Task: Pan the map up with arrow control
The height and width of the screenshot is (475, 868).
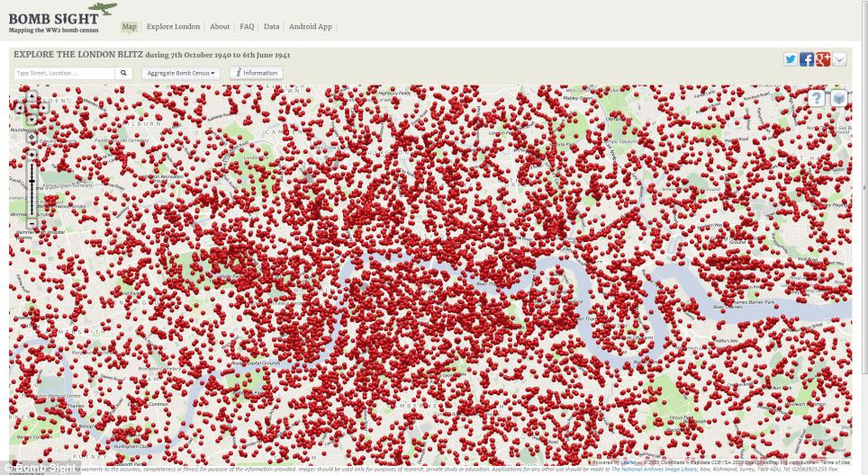Action: click(32, 95)
